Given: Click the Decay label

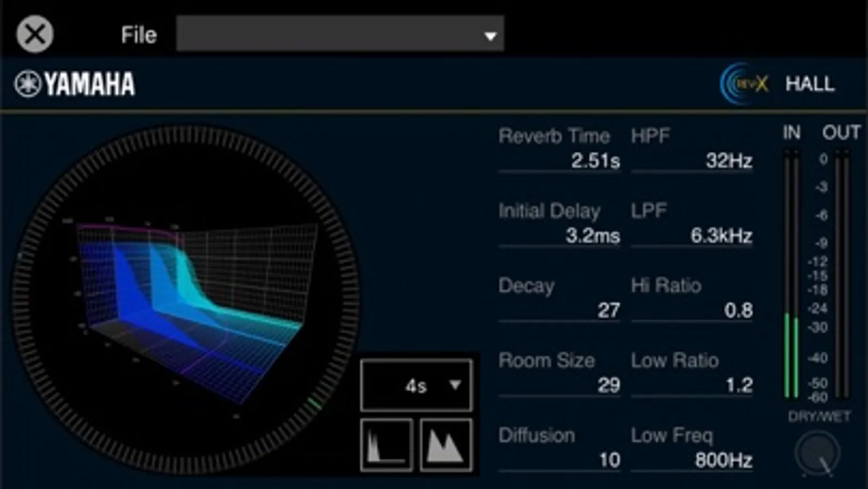Looking at the screenshot, I should [526, 286].
